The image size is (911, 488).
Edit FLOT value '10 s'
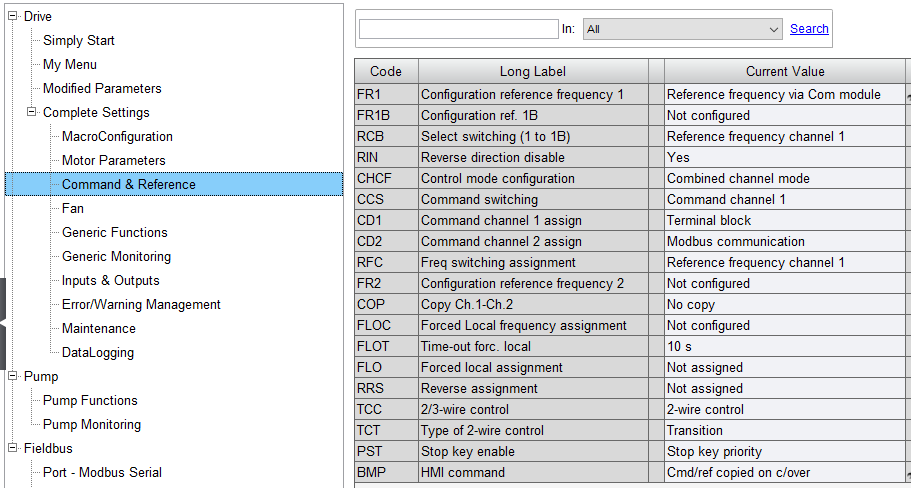(785, 346)
